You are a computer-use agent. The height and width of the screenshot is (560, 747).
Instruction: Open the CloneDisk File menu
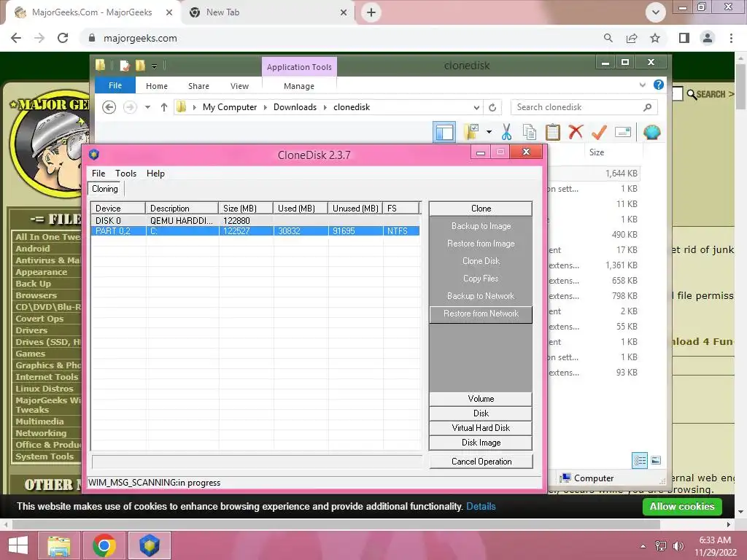point(98,174)
